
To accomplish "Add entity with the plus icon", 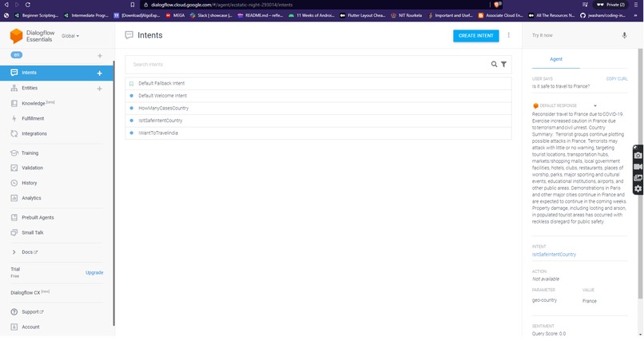I will pyautogui.click(x=99, y=89).
